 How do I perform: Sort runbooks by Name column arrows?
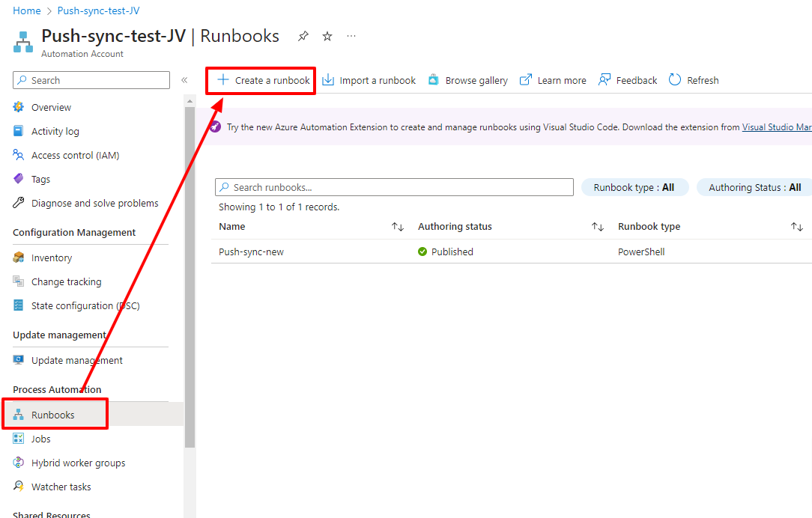[398, 227]
